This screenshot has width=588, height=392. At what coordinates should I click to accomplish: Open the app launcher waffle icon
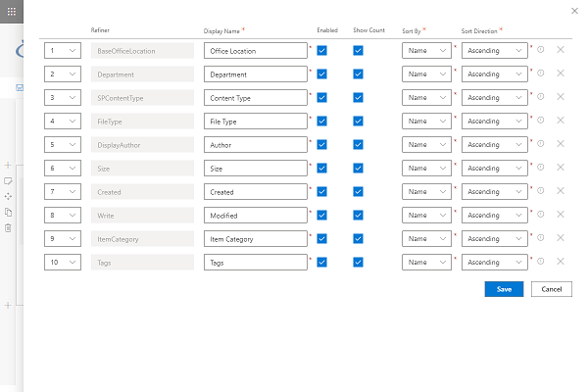pyautogui.click(x=11, y=12)
